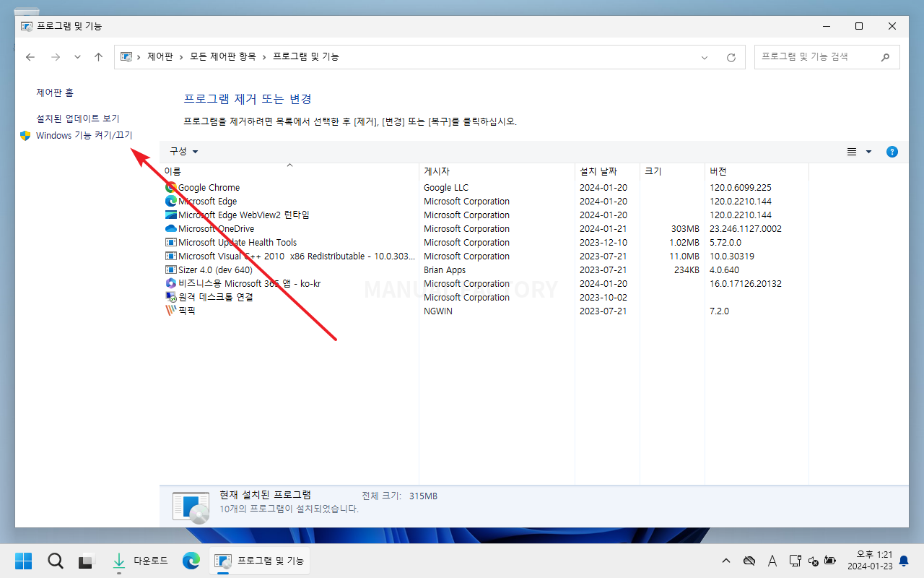
Task: Open the 제어판 홈 link
Action: (x=55, y=92)
